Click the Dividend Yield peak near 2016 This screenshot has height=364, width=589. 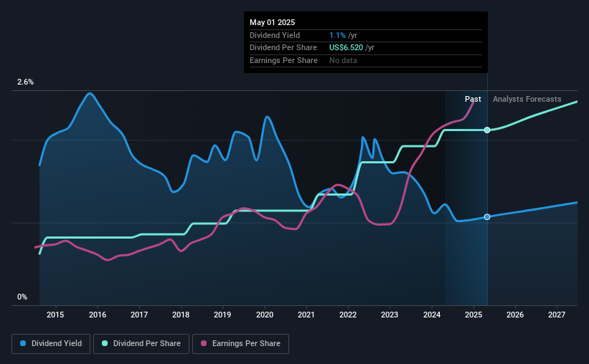(x=90, y=93)
